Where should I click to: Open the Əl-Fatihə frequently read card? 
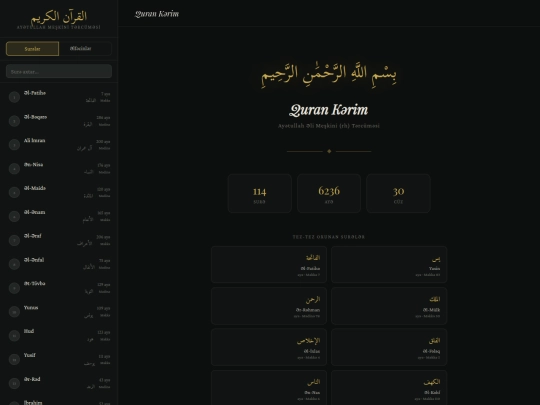pos(269,264)
